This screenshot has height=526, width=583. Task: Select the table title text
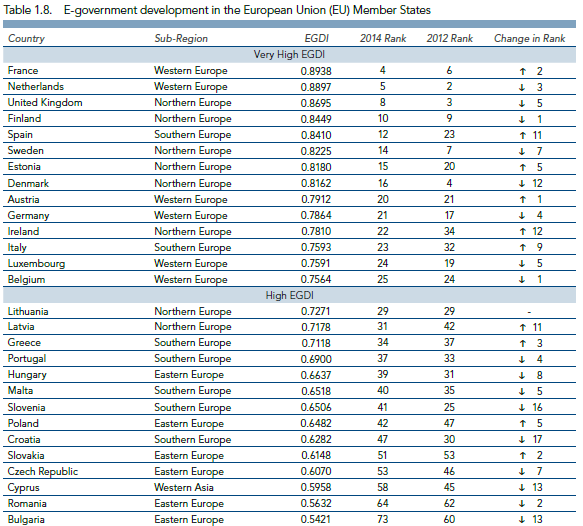coord(217,10)
